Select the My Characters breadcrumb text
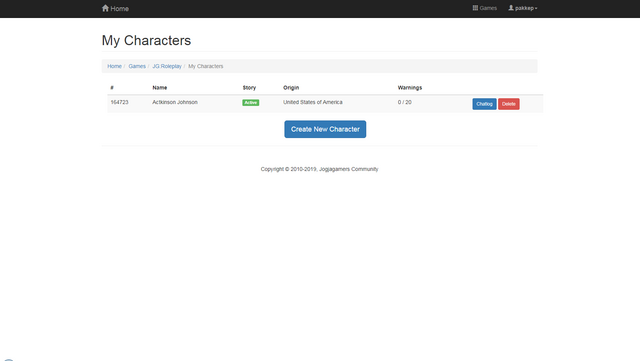Screen dimensions: 640x361 [x=206, y=66]
